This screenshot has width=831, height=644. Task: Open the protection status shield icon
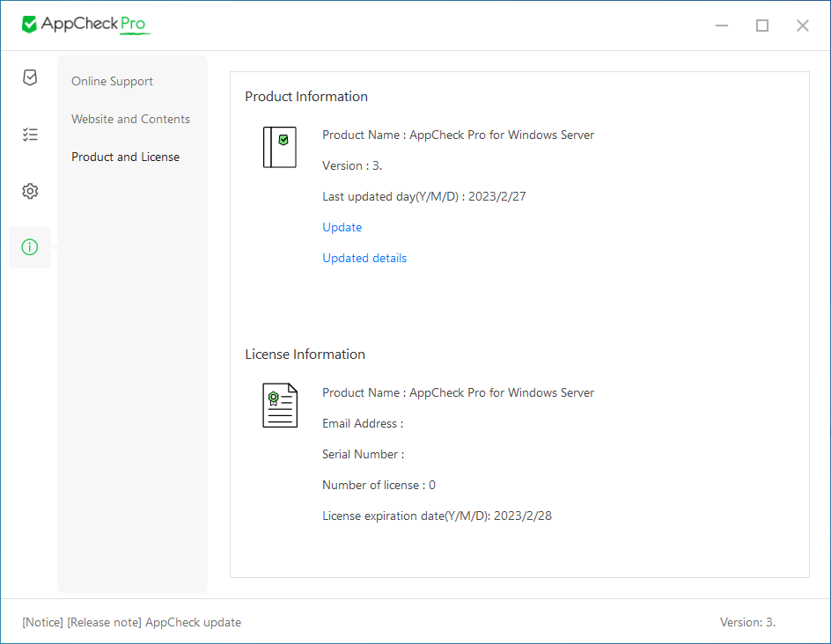(30, 77)
